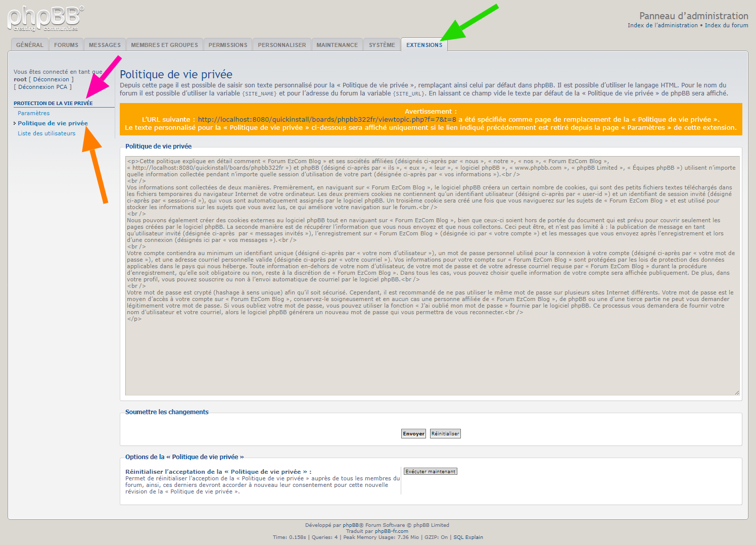Open the MAINTENANCE tab
Screen dimensions: 756x545
coord(337,45)
